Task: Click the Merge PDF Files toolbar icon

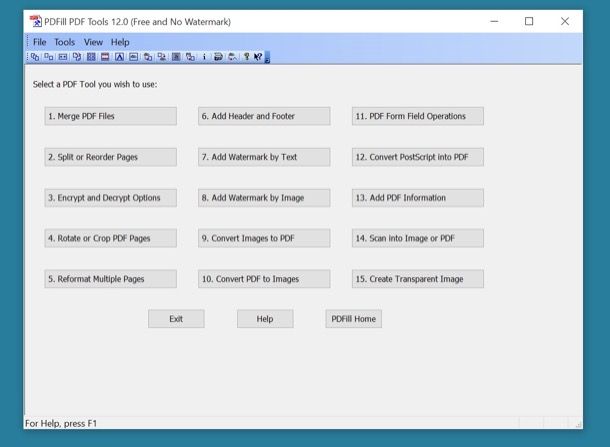Action: 35,57
